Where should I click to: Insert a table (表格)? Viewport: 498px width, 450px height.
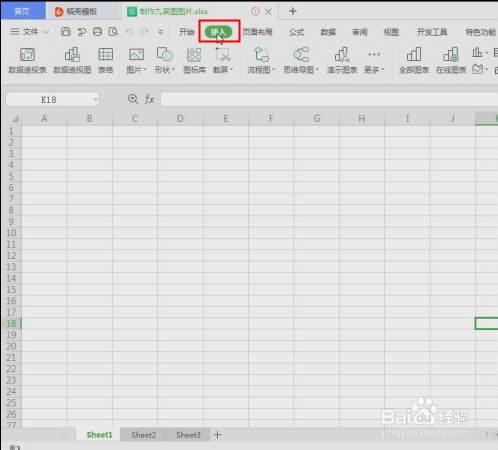pos(105,60)
